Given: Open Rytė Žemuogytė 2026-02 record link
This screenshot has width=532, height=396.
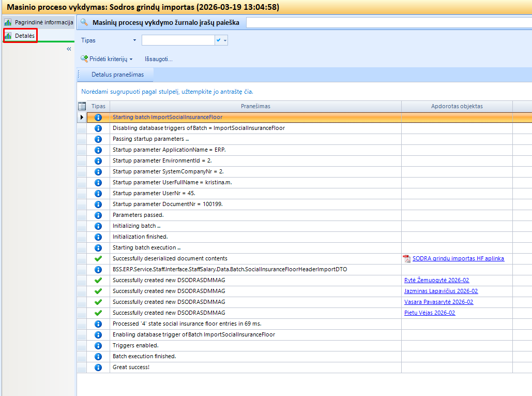Looking at the screenshot, I should (x=436, y=280).
